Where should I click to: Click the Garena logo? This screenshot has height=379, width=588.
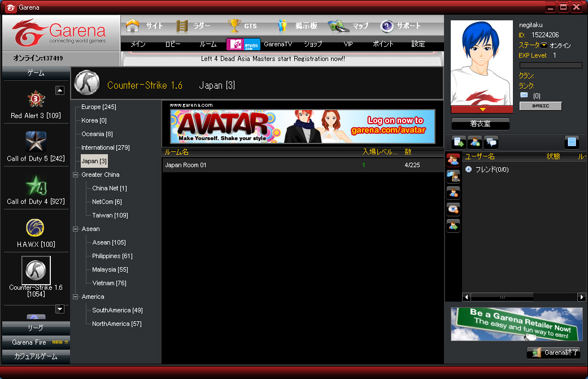pyautogui.click(x=60, y=33)
